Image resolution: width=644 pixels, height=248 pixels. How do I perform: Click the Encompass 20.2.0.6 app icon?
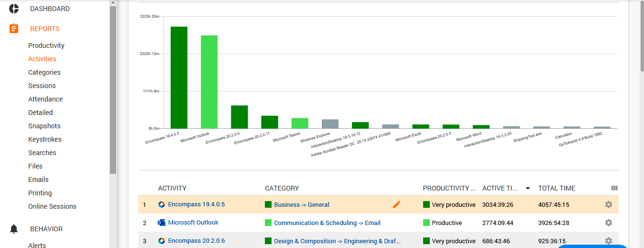162,241
